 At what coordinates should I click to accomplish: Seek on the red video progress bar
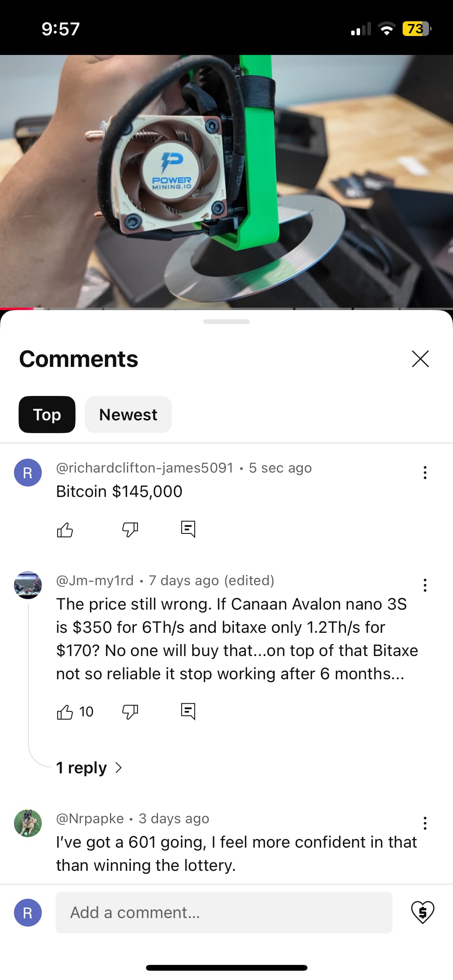click(226, 308)
